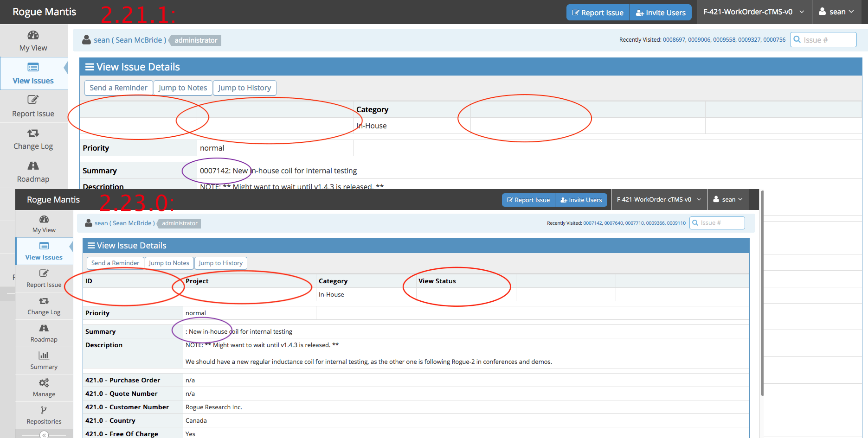Open the Summary chart icon in sidebar
The height and width of the screenshot is (438, 868).
click(x=44, y=355)
